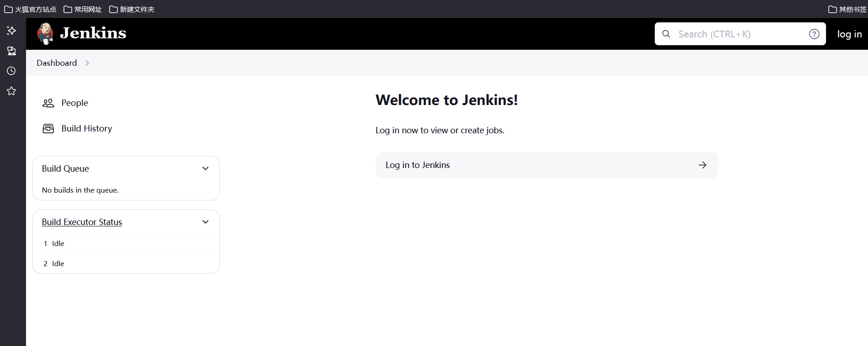Expand the breadcrumb chevron after Dashboard

click(x=87, y=63)
